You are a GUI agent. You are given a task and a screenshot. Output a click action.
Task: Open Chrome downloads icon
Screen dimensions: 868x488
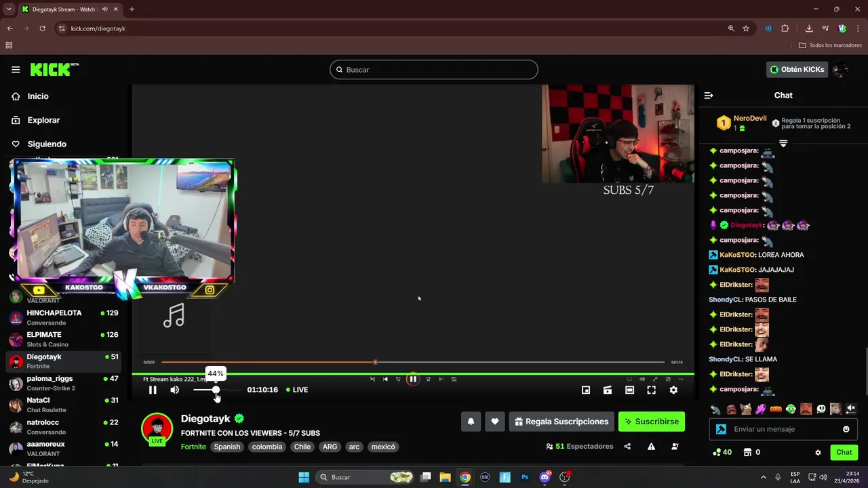click(x=809, y=28)
